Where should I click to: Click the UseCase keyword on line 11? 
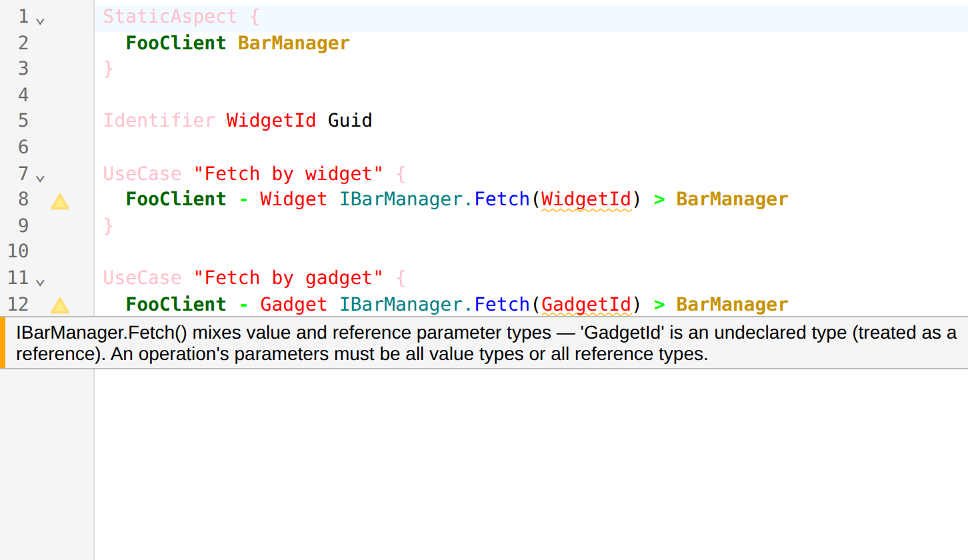coord(142,278)
